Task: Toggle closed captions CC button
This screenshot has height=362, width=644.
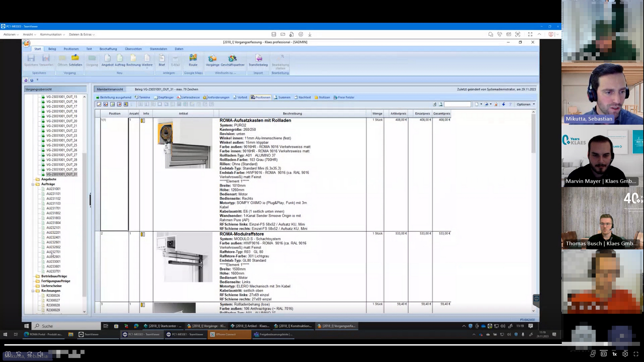Action: [604, 354]
